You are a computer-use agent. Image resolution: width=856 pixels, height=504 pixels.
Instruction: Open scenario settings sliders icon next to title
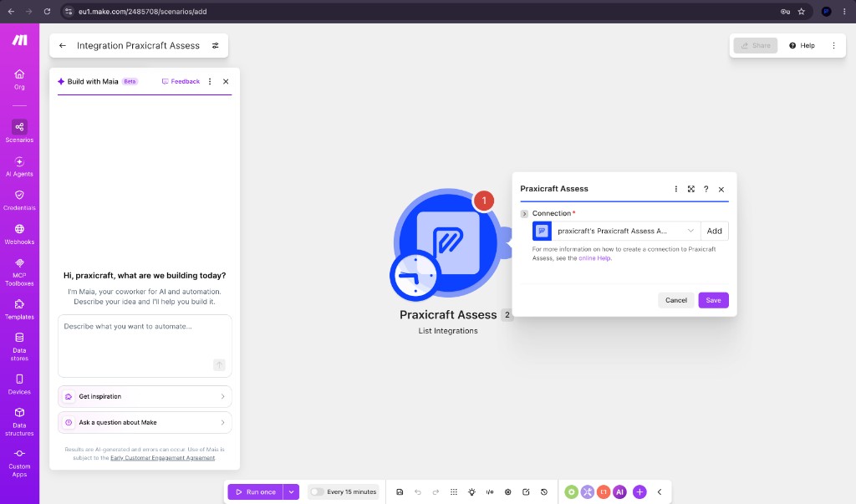tap(216, 46)
